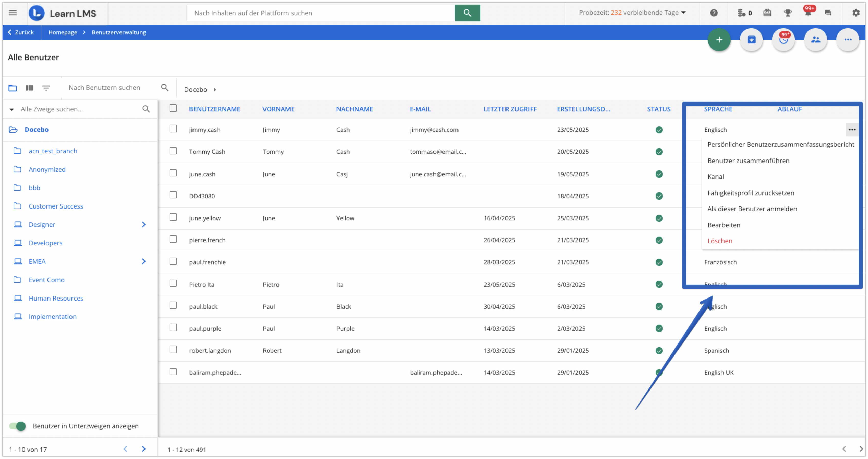Expand the EMEA branch chevron
Screen dimensions: 868x459
(x=144, y=261)
